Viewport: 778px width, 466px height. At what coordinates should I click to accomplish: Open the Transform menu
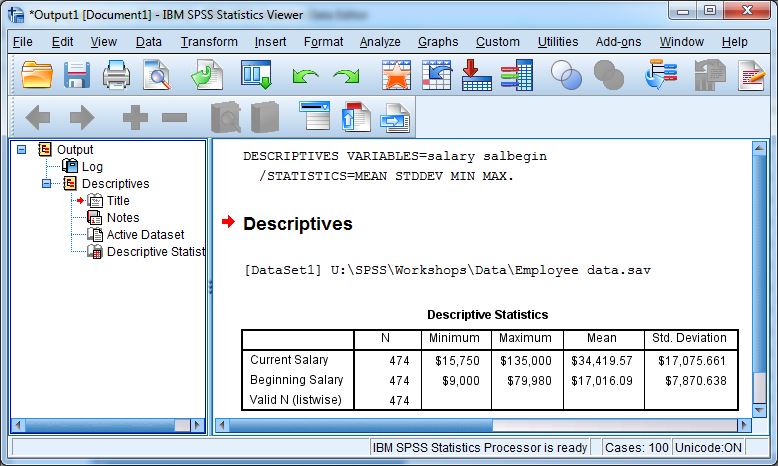(209, 42)
